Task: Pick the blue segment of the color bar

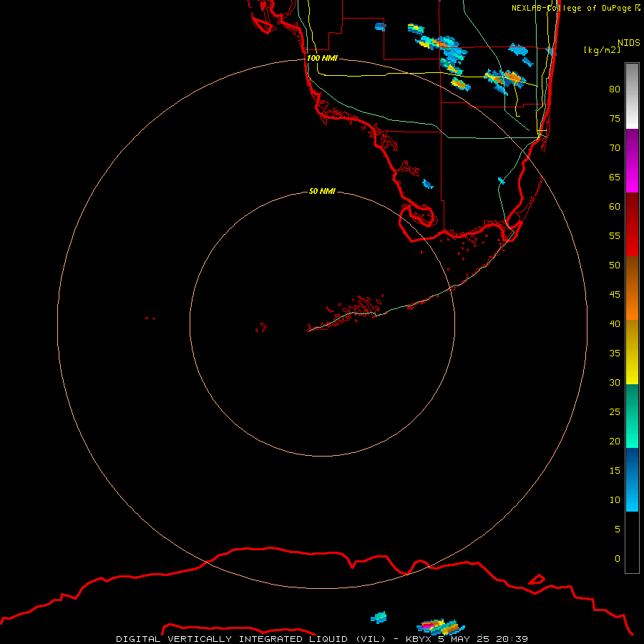Action: pos(632,479)
